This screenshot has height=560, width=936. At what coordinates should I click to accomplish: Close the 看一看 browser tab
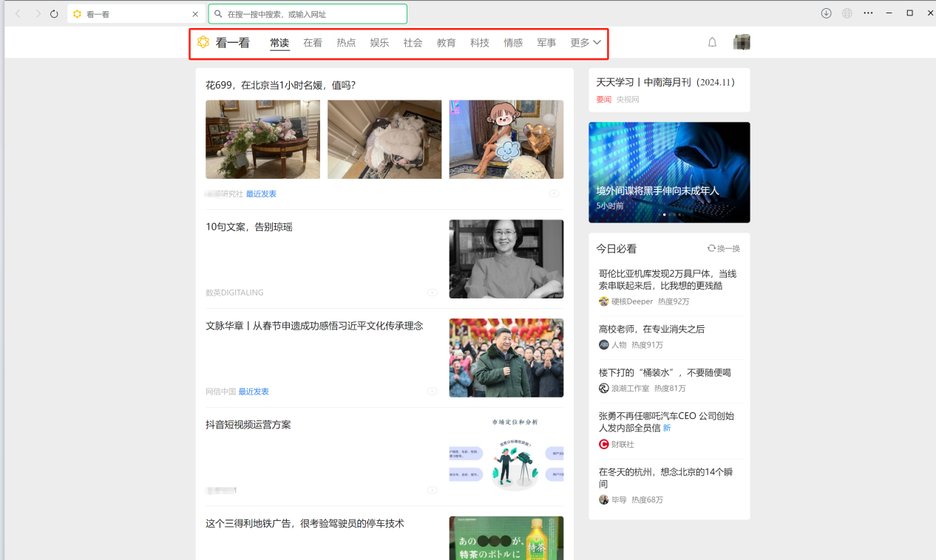(195, 14)
